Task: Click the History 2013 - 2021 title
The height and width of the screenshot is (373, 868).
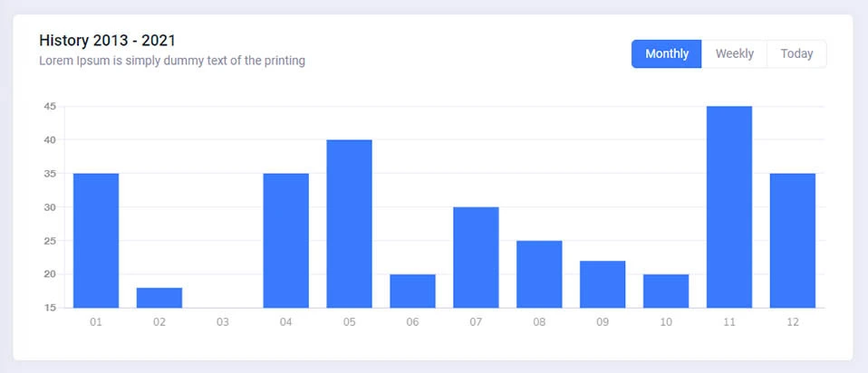Action: pos(107,41)
